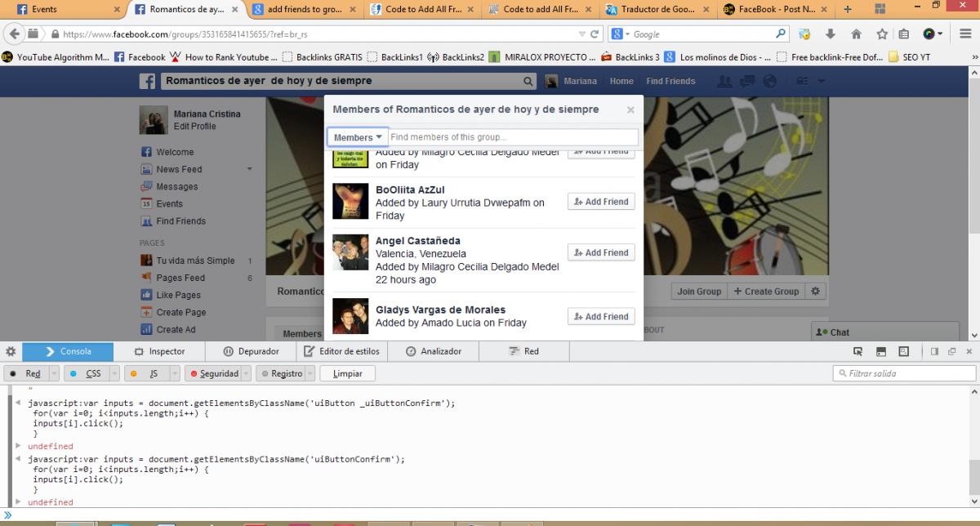Screen dimensions: 980x526
Task: Open URL history dropdown arrow
Action: 581,34
